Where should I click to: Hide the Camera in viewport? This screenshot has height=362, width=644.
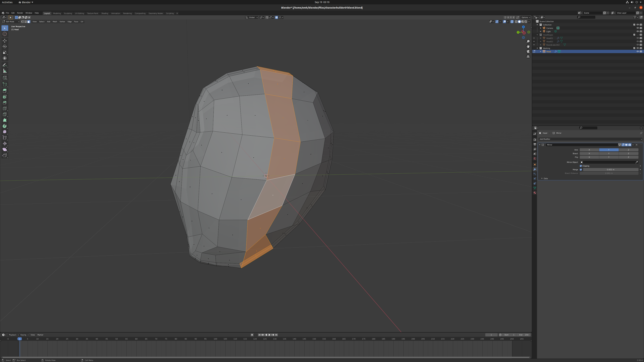pos(637,28)
